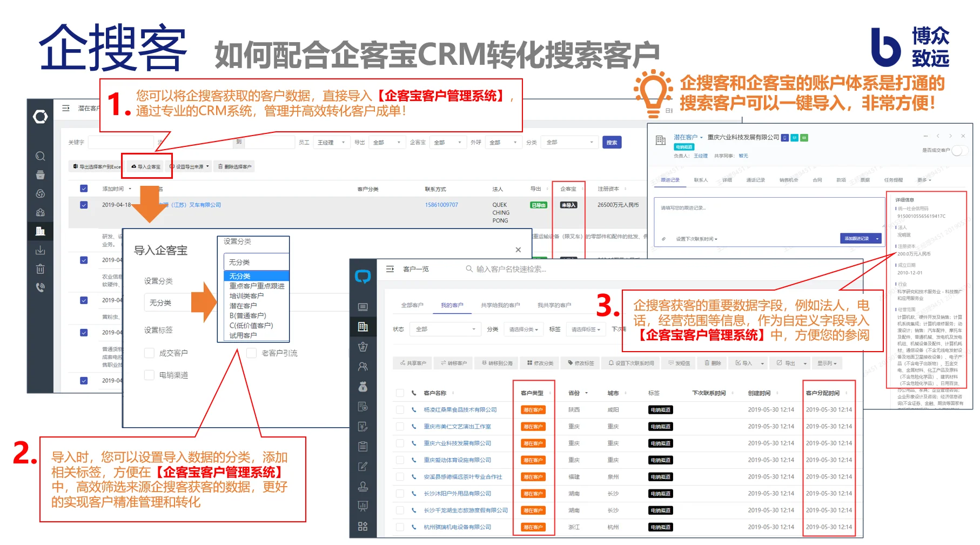Go to the next customer with right arrow

click(x=950, y=136)
